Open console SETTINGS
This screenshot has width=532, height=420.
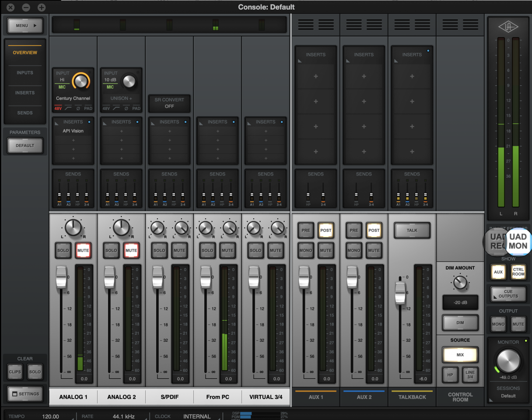tap(25, 394)
